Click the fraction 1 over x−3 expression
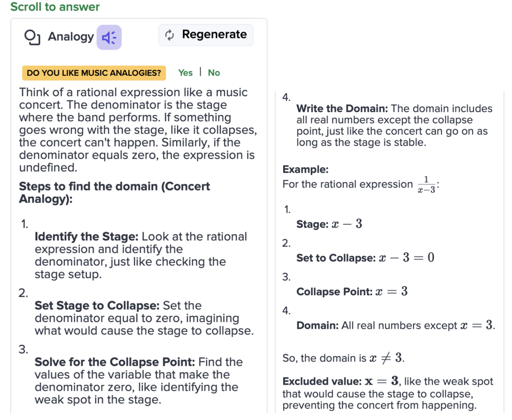 [x=426, y=184]
